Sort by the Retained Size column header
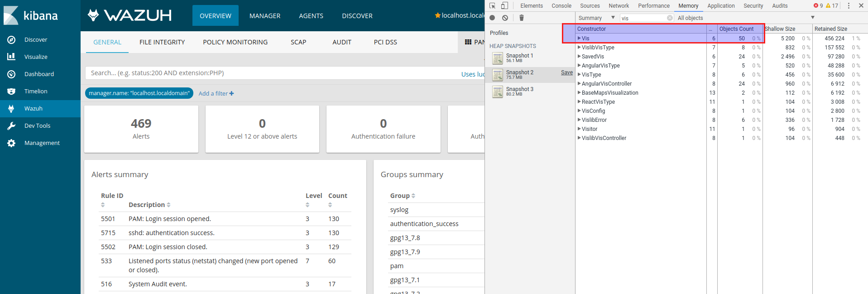Image resolution: width=868 pixels, height=294 pixels. pyautogui.click(x=840, y=29)
